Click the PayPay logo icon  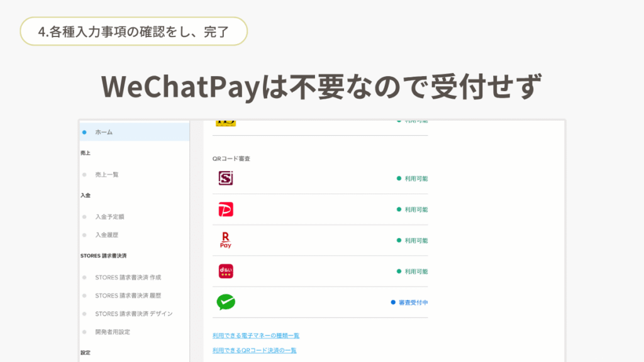[x=225, y=209]
